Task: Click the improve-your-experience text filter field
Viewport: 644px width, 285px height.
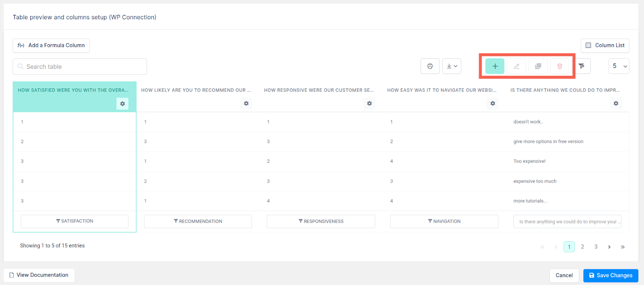Action: [x=568, y=221]
